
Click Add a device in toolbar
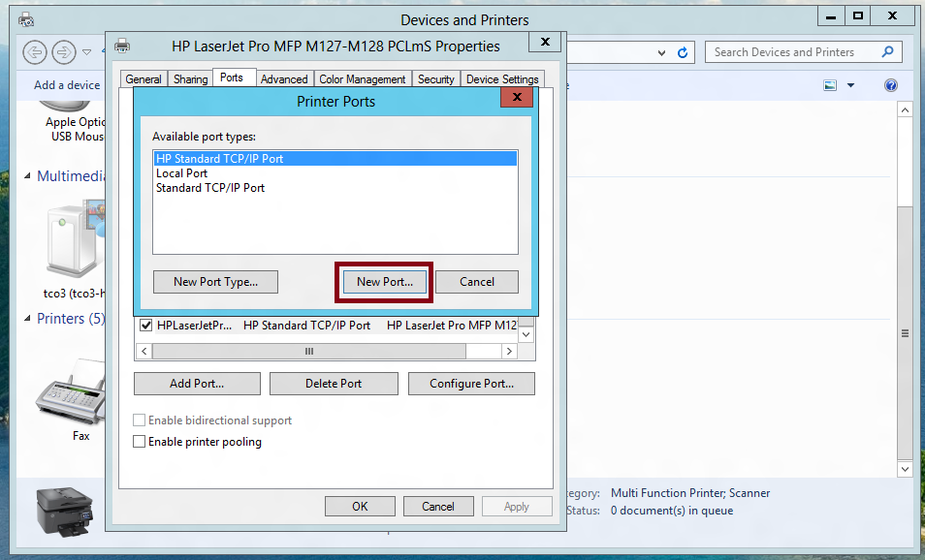click(67, 85)
